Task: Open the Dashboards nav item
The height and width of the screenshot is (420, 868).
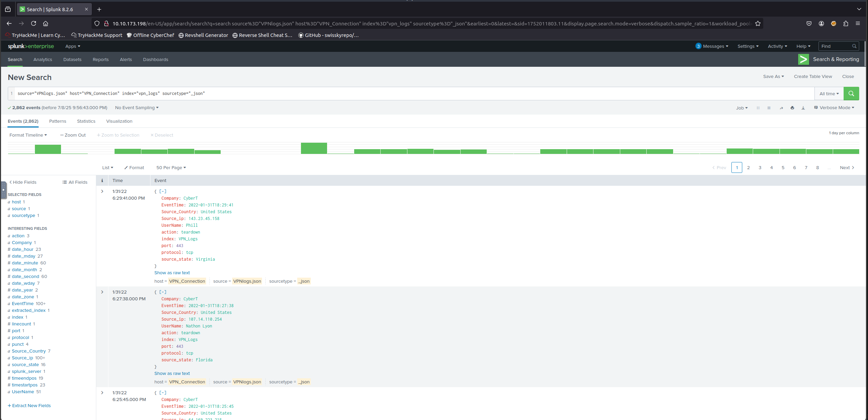Action: pos(156,59)
